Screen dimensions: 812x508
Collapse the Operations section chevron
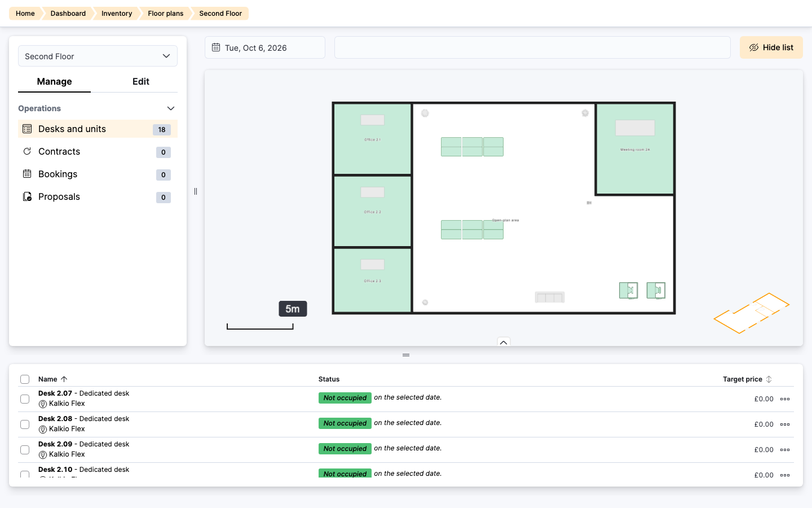point(171,108)
